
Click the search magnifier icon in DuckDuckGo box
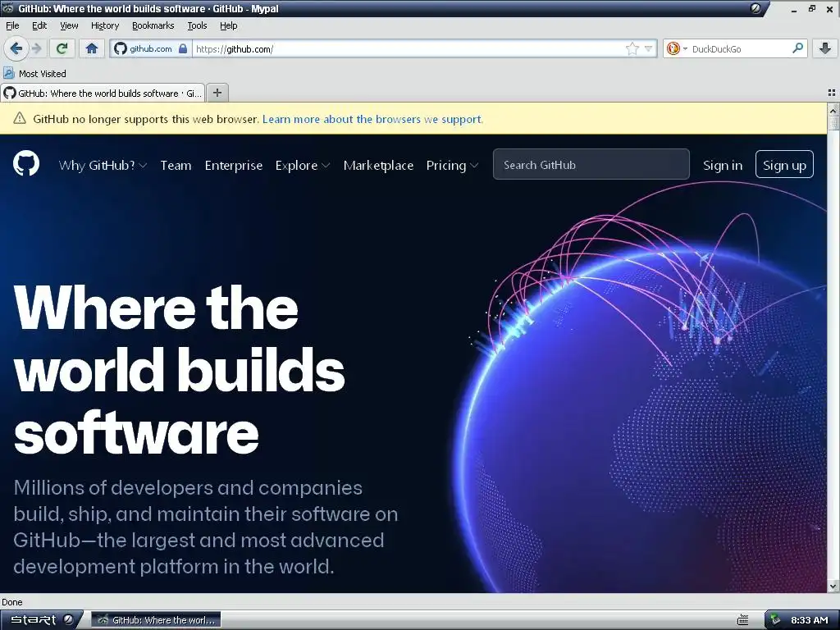797,48
